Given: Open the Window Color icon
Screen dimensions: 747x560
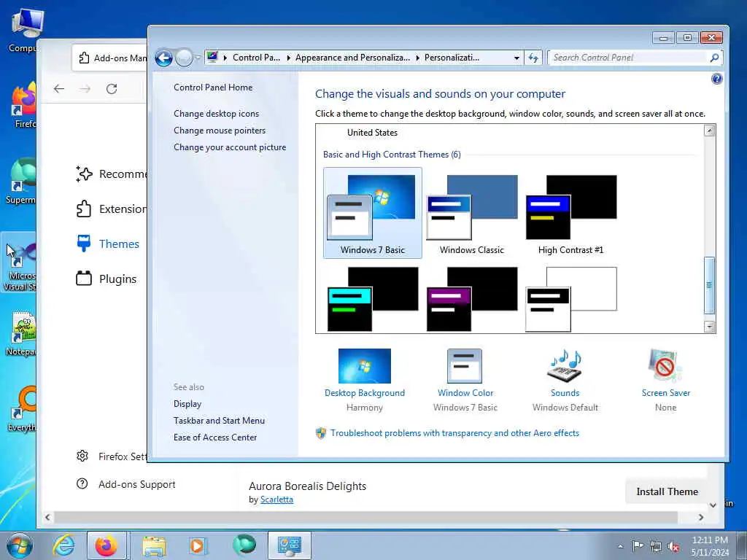Looking at the screenshot, I should (465, 366).
